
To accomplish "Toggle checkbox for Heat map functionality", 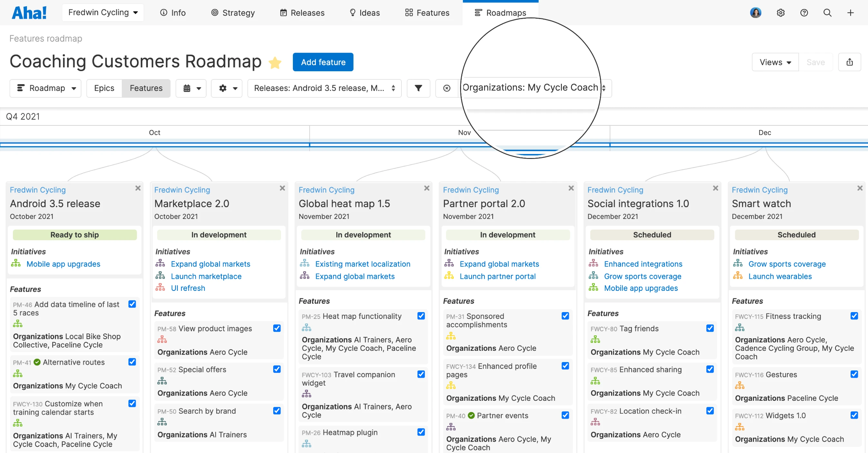I will [421, 316].
